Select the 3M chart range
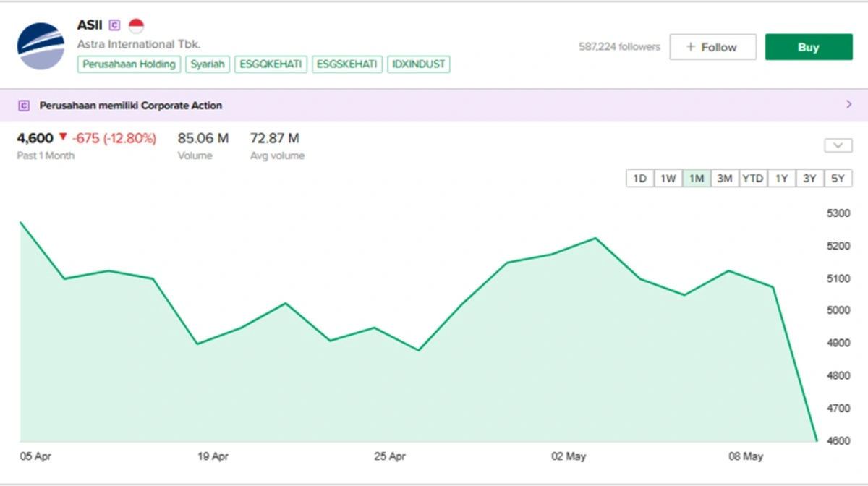Image resolution: width=868 pixels, height=486 pixels. (x=725, y=179)
